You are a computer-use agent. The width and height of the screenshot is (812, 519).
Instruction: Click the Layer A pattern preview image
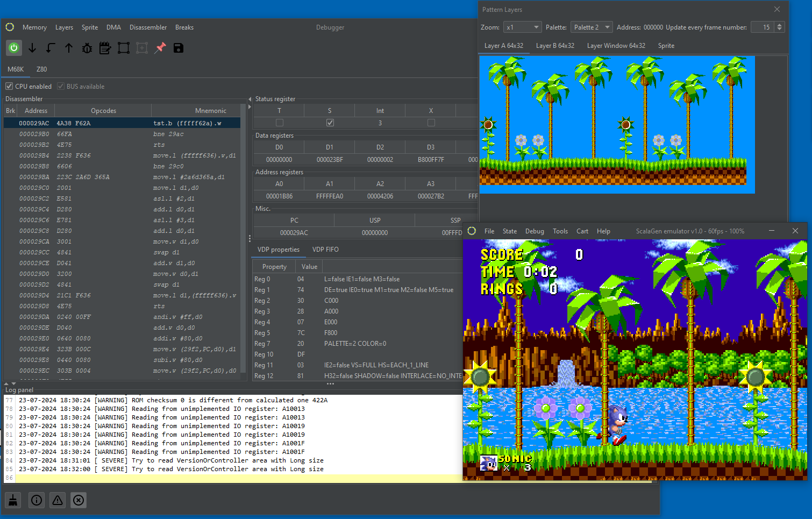point(617,124)
